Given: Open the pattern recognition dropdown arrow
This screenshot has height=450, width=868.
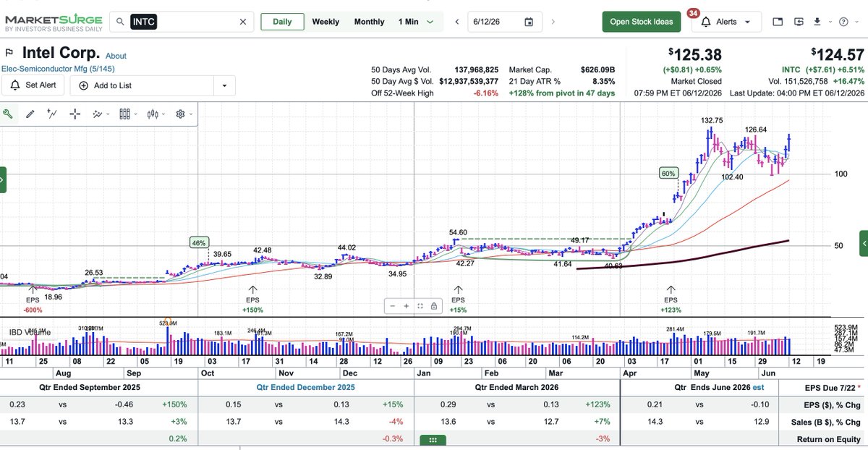Looking at the screenshot, I should 109,114.
